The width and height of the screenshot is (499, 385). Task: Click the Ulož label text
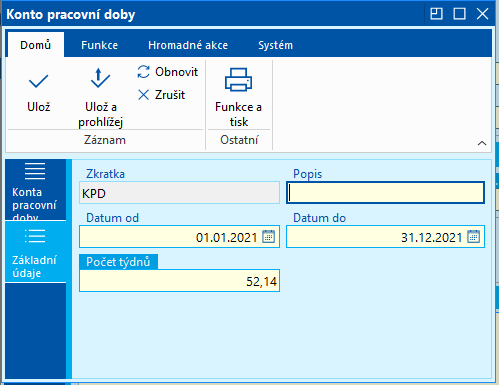39,107
